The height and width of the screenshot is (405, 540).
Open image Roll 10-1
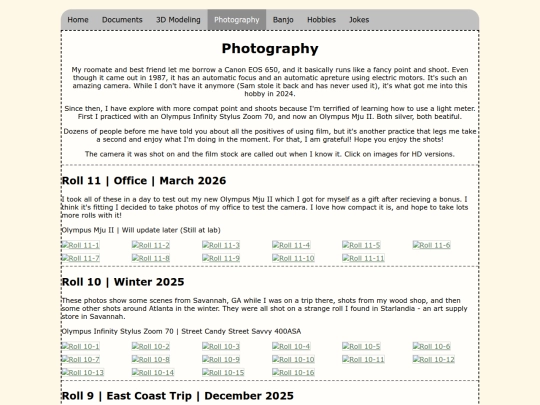coord(81,346)
